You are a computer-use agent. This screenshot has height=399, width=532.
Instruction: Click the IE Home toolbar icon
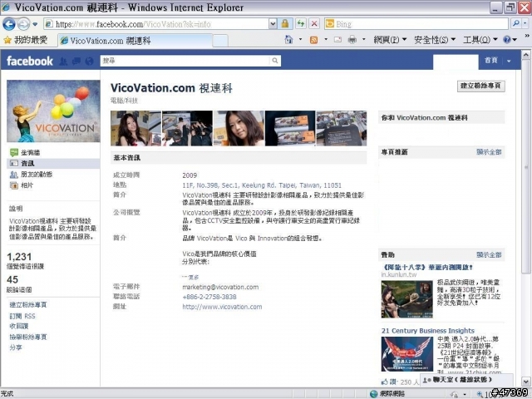288,40
